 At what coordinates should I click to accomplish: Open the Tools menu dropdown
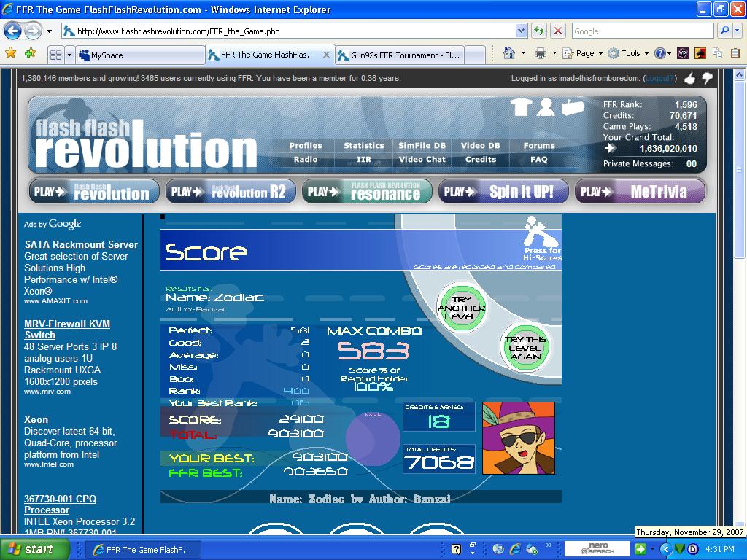tap(629, 54)
